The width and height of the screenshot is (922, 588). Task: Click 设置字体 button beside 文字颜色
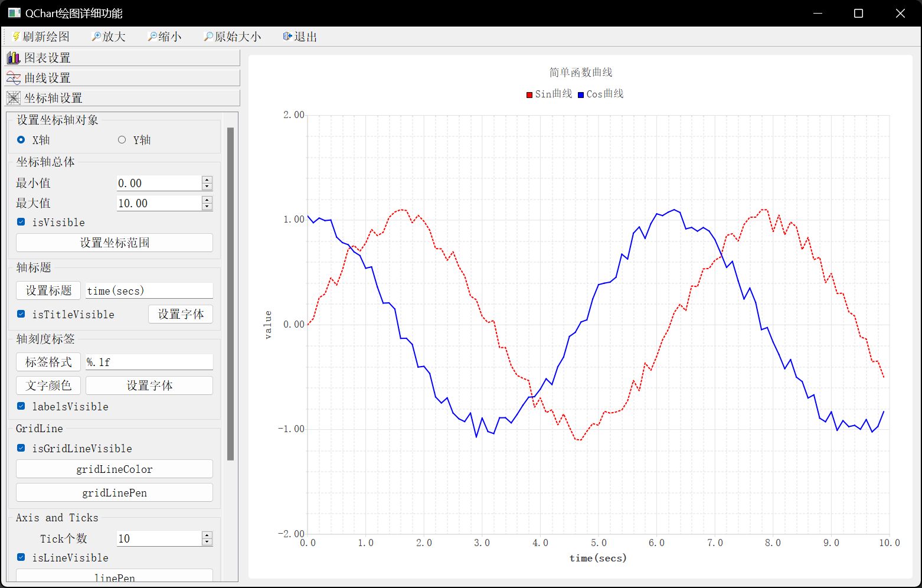click(149, 386)
